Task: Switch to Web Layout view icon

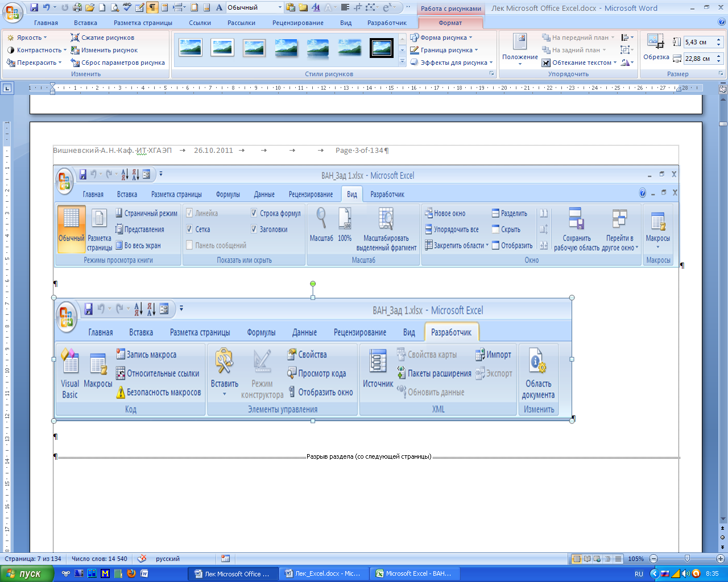Action: [598, 559]
